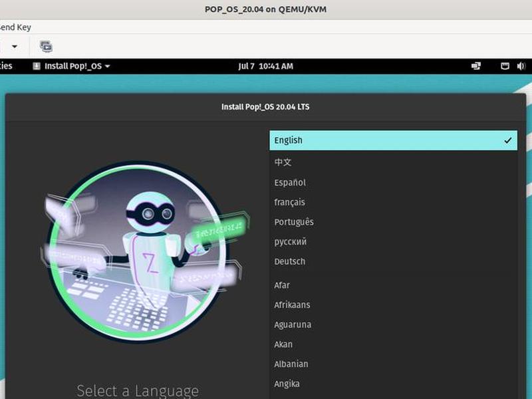
Task: Open the volume speaker icon
Action: click(521, 66)
